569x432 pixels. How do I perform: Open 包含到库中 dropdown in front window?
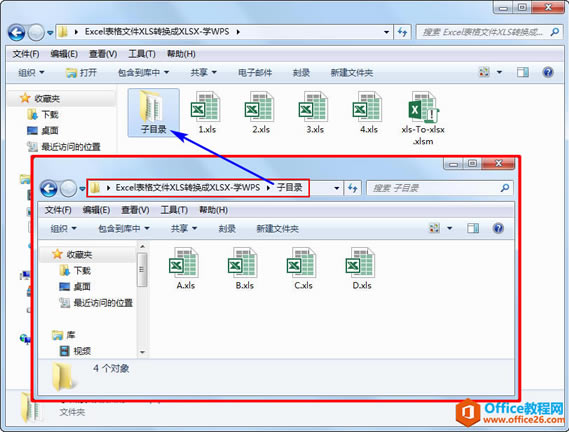[124, 228]
